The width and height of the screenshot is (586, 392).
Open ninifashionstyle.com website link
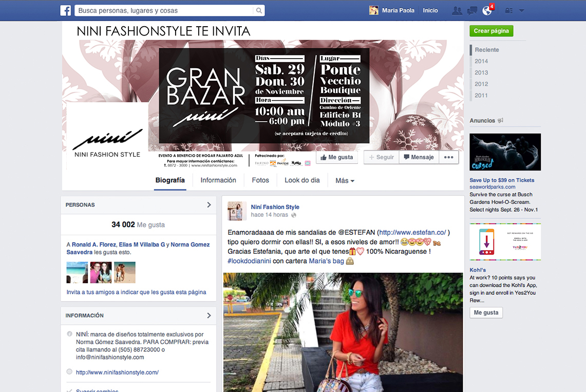[x=117, y=372]
